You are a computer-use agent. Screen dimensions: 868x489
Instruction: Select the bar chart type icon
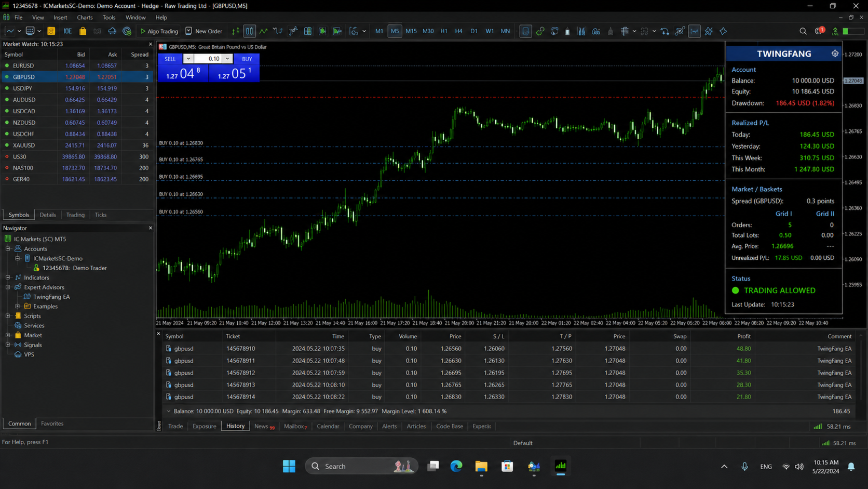tap(235, 31)
